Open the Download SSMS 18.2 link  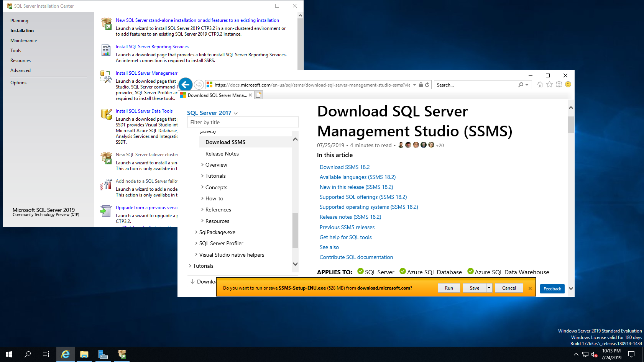(345, 167)
